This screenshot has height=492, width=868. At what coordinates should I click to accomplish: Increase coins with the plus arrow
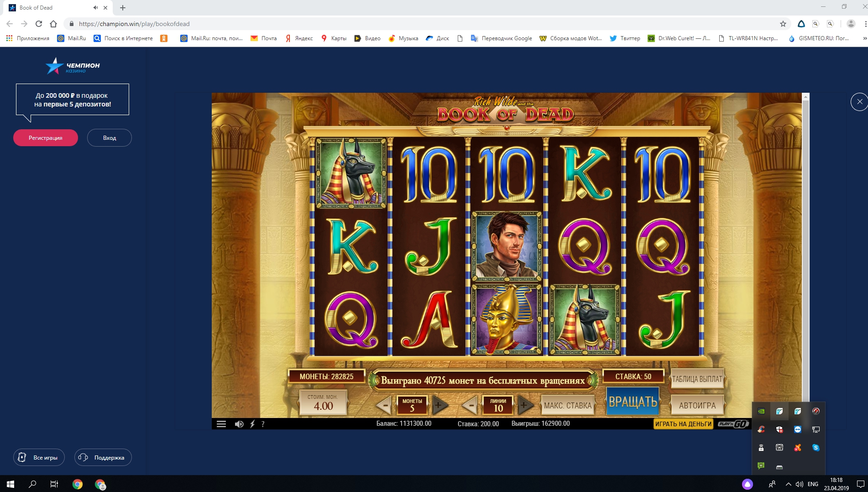coord(439,405)
